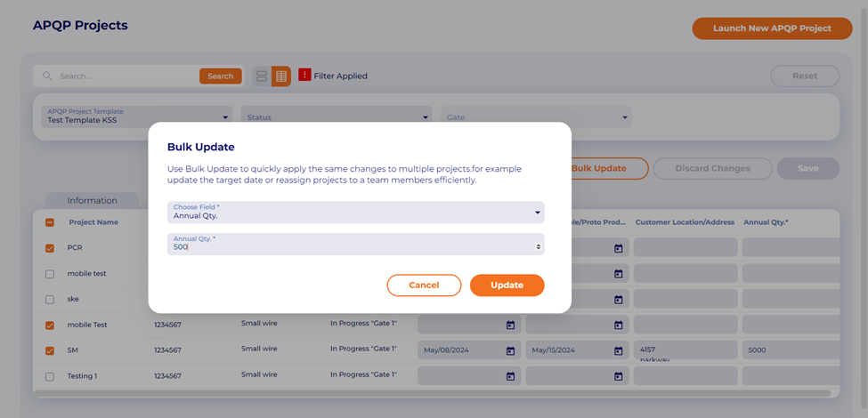Open calendar picker in mobile Test row

[511, 325]
